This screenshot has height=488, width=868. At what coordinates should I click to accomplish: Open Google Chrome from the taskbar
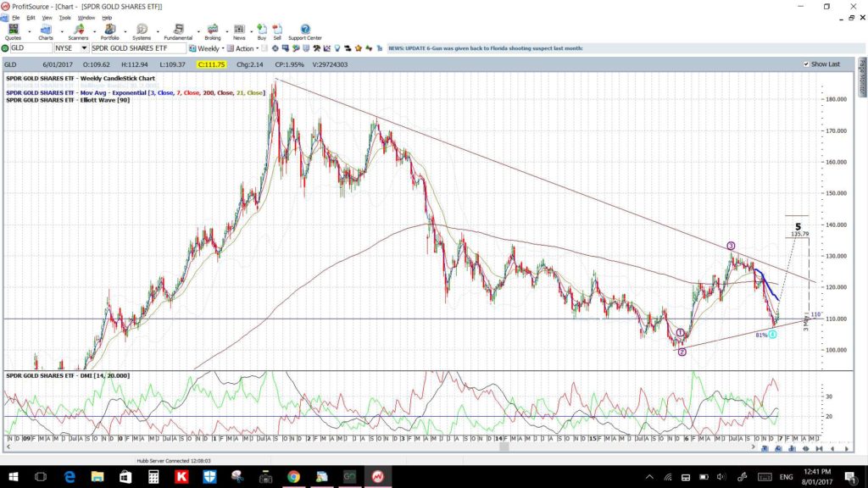click(293, 476)
